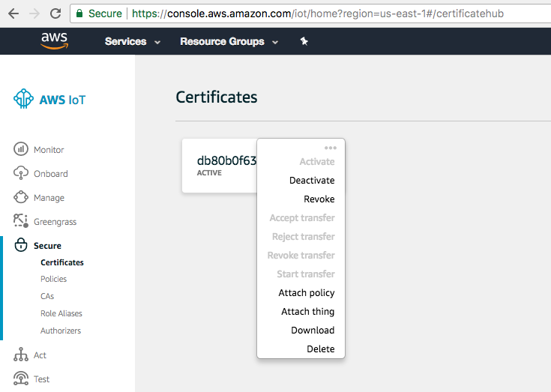The height and width of the screenshot is (392, 551).
Task: Click the browser back arrow
Action: click(x=13, y=13)
